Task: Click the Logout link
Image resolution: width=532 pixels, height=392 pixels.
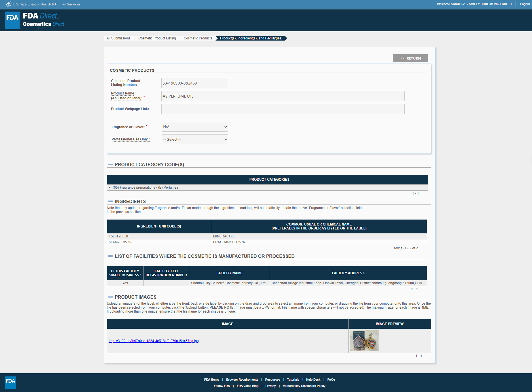Action: (525, 4)
